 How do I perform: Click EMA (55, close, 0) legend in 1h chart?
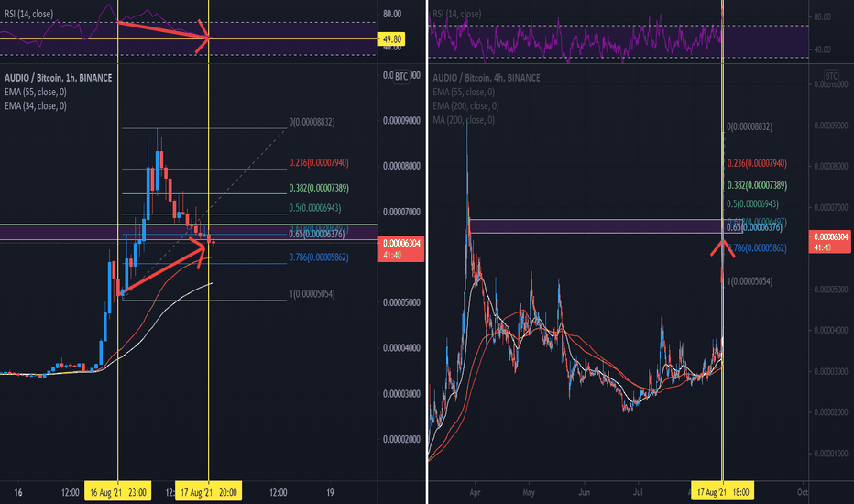[36, 92]
